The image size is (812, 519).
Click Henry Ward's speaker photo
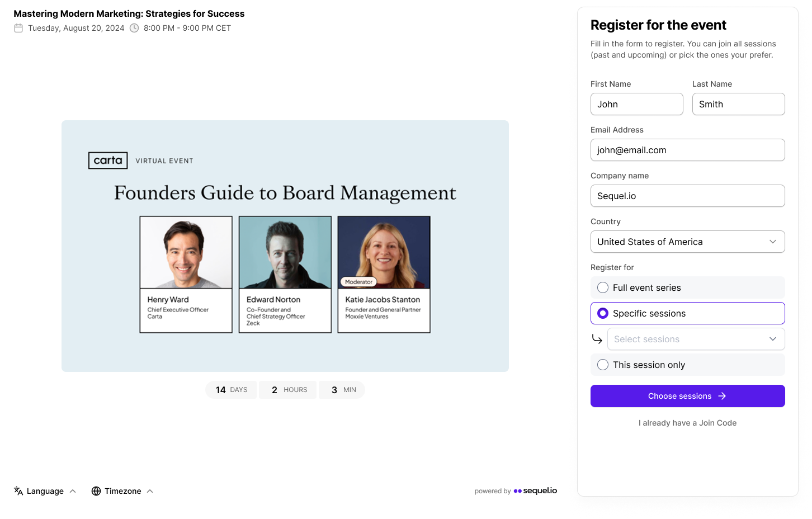[186, 252]
